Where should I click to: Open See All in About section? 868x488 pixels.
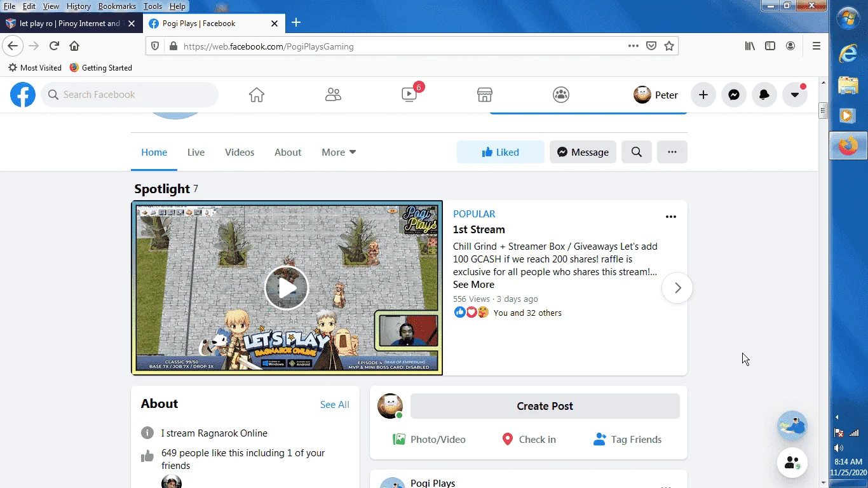pos(335,405)
